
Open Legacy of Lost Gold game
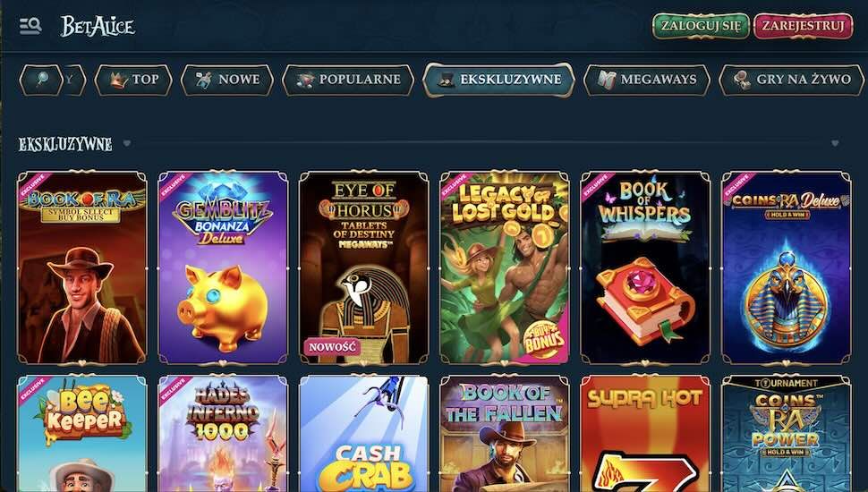click(505, 267)
